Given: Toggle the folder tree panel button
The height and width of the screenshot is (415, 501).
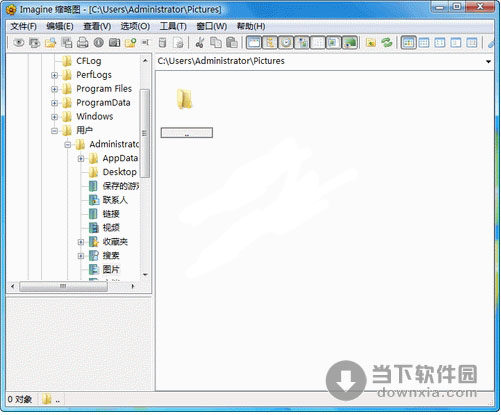Looking at the screenshot, I should point(270,42).
